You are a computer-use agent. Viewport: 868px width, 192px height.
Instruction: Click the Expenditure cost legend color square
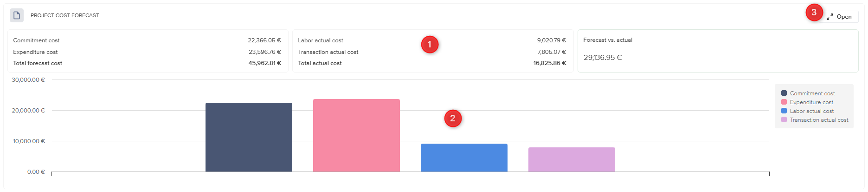tap(784, 102)
